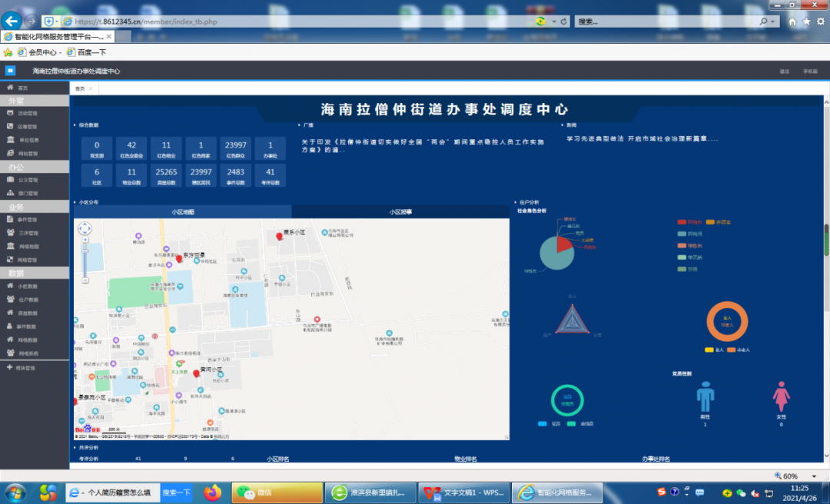Switch to the 小区报事 tab
830x504 pixels.
point(400,211)
